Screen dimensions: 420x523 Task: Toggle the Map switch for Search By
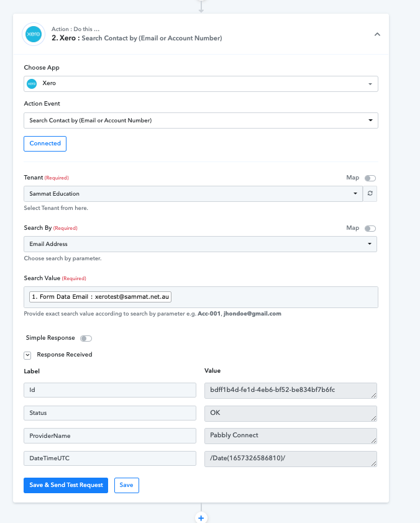[370, 229]
